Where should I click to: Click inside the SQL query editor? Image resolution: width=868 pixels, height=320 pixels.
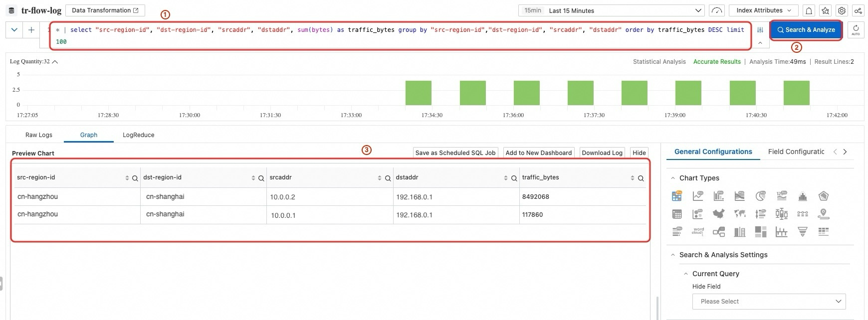400,36
